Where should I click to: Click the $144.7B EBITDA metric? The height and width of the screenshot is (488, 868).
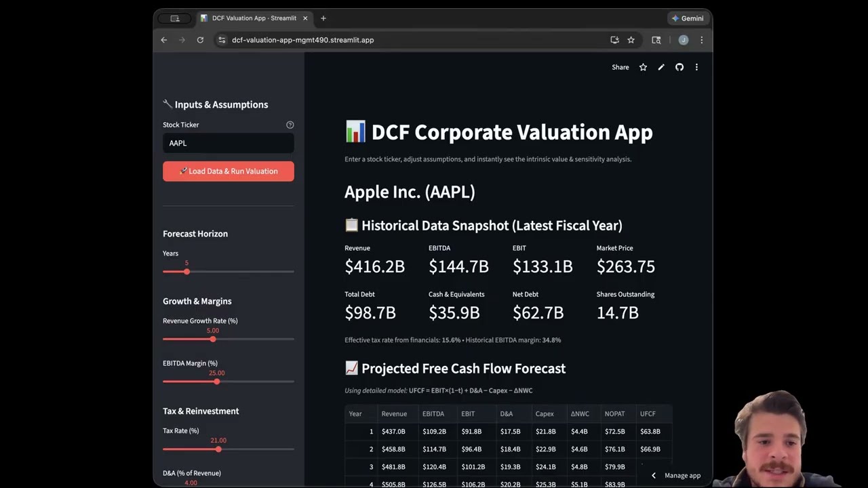tap(458, 266)
